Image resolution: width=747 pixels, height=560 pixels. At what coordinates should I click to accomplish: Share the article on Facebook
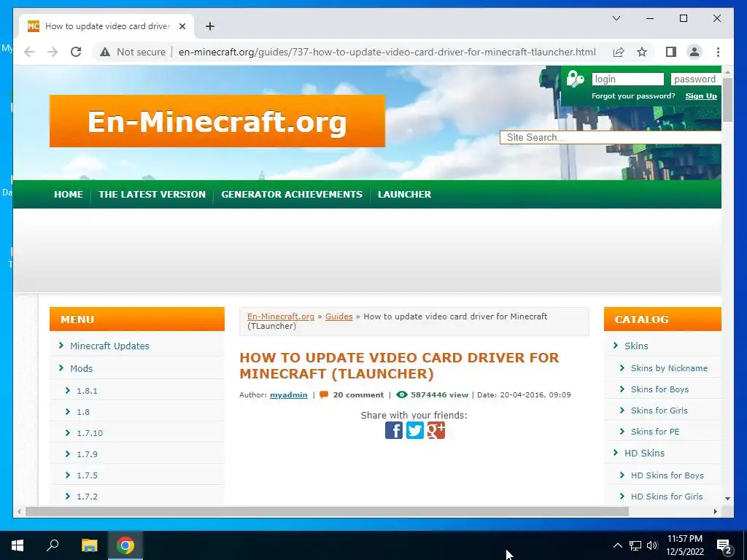tap(393, 430)
